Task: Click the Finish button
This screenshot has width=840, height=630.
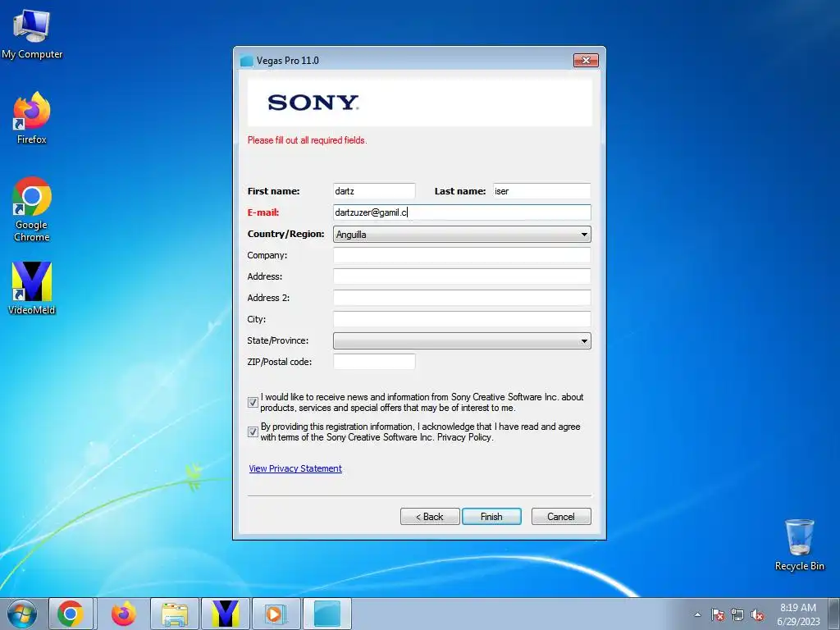Action: click(x=491, y=517)
